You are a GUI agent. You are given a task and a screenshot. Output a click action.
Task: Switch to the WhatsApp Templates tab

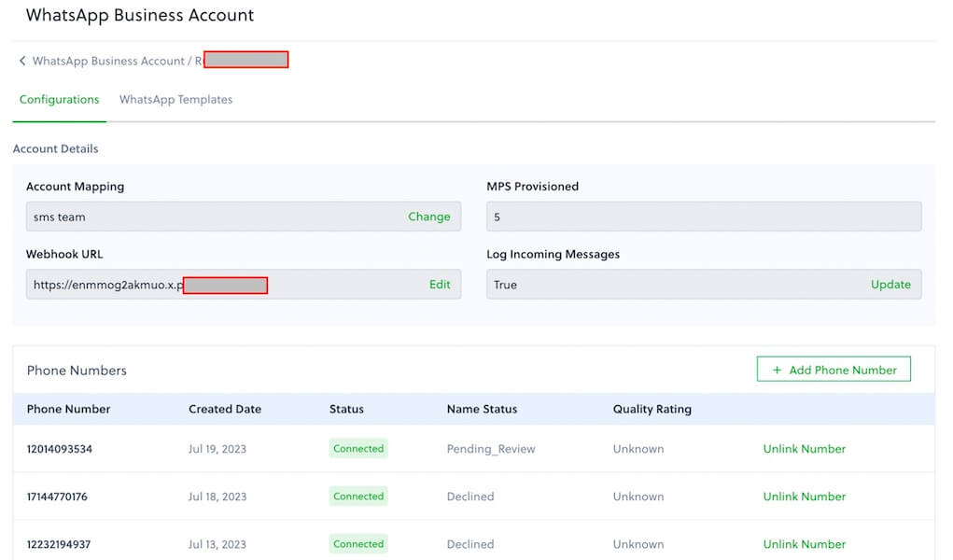click(x=175, y=100)
